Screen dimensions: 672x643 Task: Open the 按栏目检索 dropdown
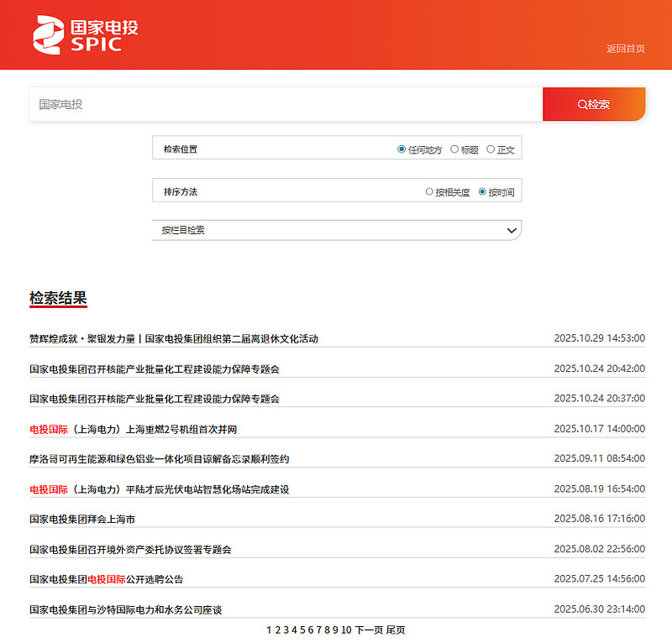pyautogui.click(x=337, y=231)
